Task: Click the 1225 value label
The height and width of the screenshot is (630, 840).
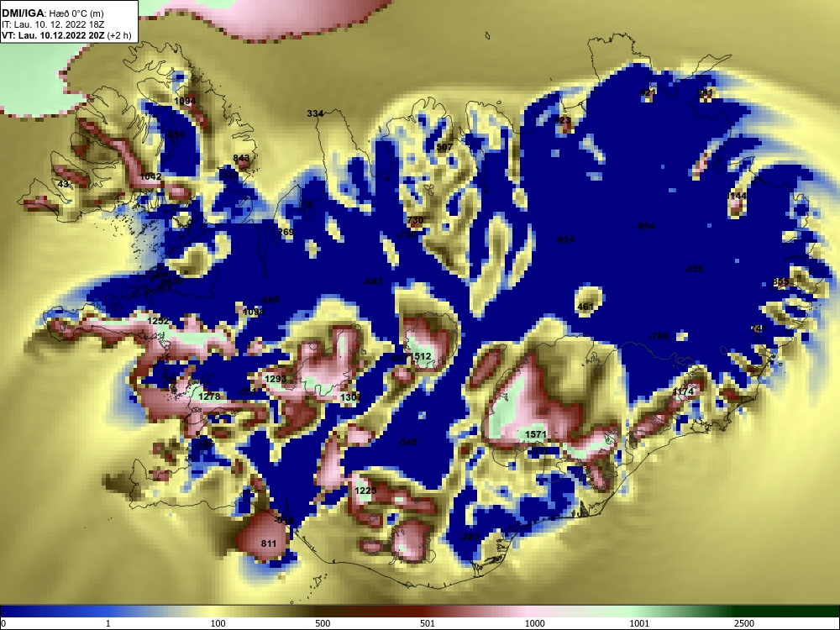Action: tap(365, 491)
